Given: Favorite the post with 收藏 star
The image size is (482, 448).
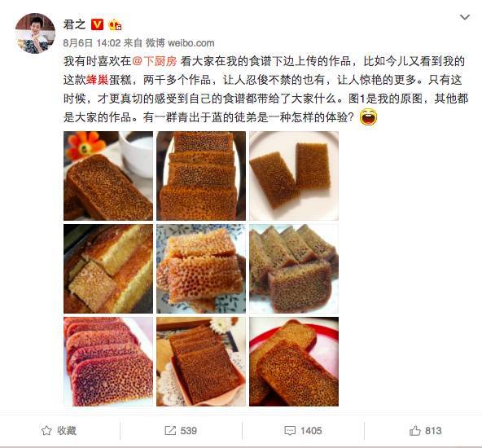Looking at the screenshot, I should click(x=59, y=430).
